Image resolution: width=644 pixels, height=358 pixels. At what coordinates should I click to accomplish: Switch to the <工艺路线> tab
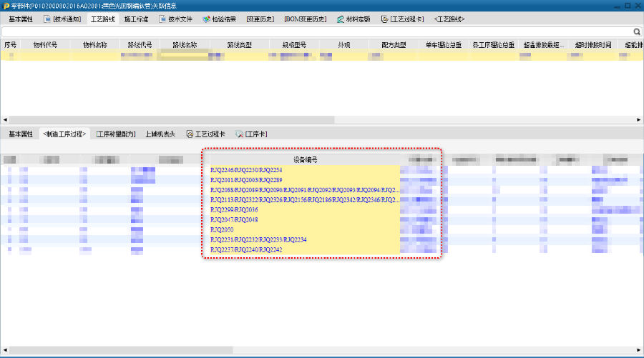pyautogui.click(x=449, y=19)
